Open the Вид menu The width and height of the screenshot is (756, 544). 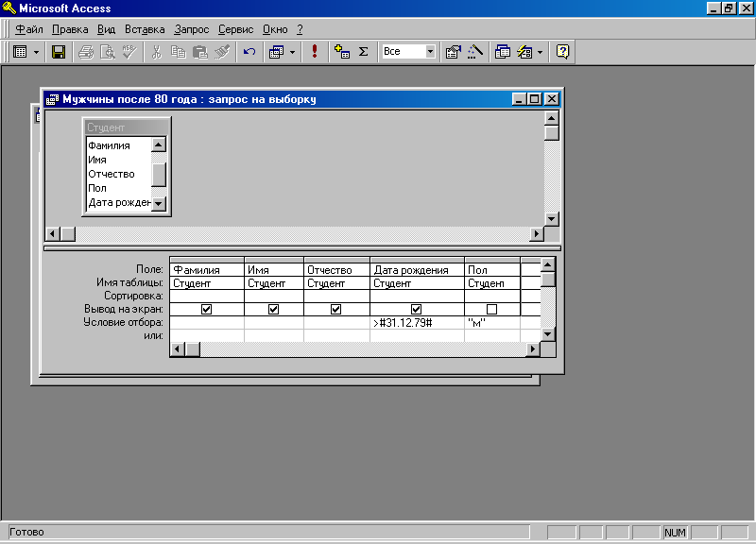[106, 29]
